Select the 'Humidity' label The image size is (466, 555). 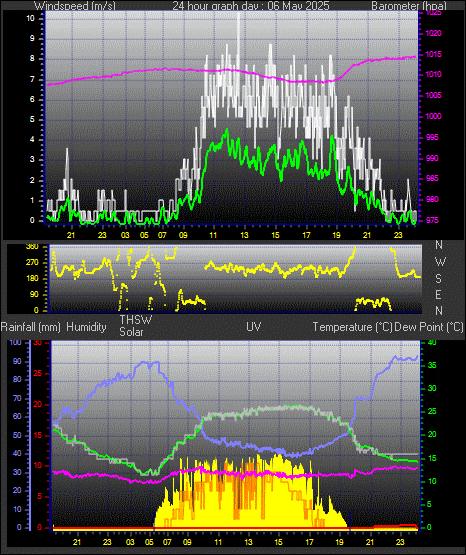click(x=86, y=327)
